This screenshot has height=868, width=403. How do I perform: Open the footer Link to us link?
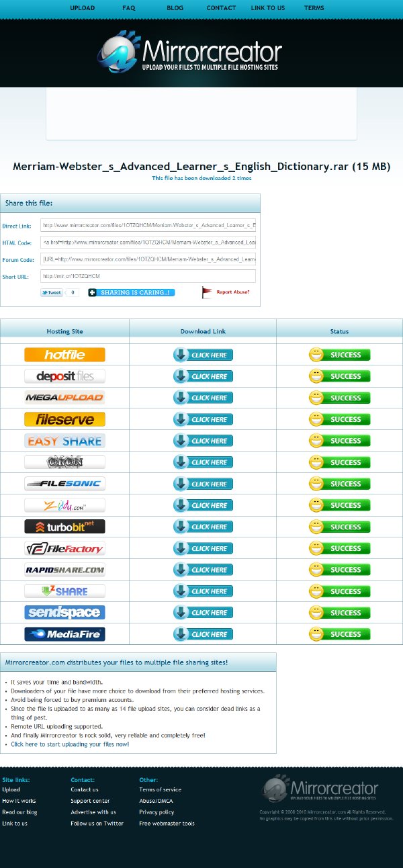[x=15, y=824]
